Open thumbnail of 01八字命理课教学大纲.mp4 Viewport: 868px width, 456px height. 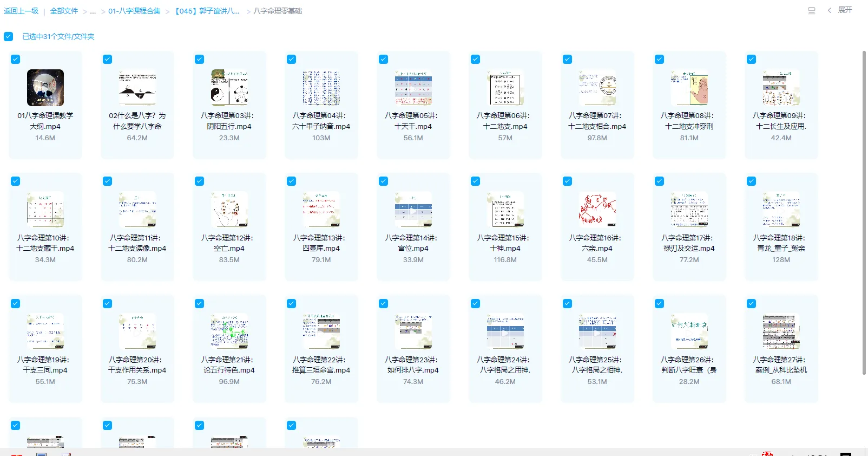45,88
